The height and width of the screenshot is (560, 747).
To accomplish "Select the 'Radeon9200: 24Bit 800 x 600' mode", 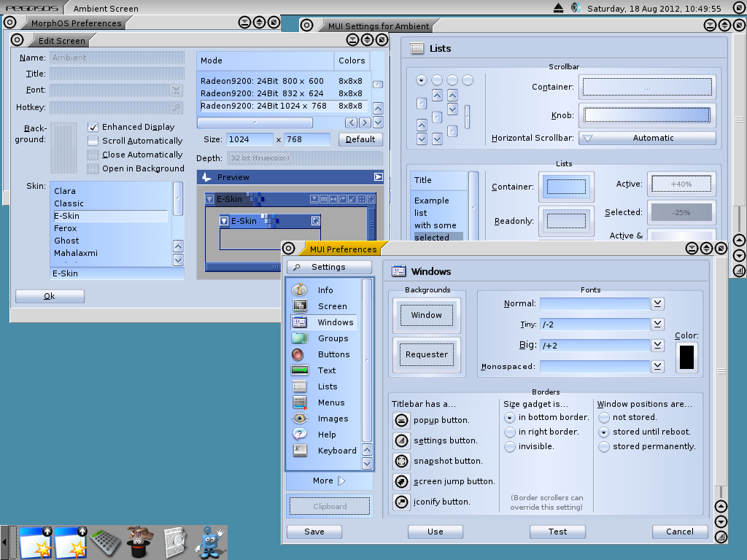I will pyautogui.click(x=283, y=81).
